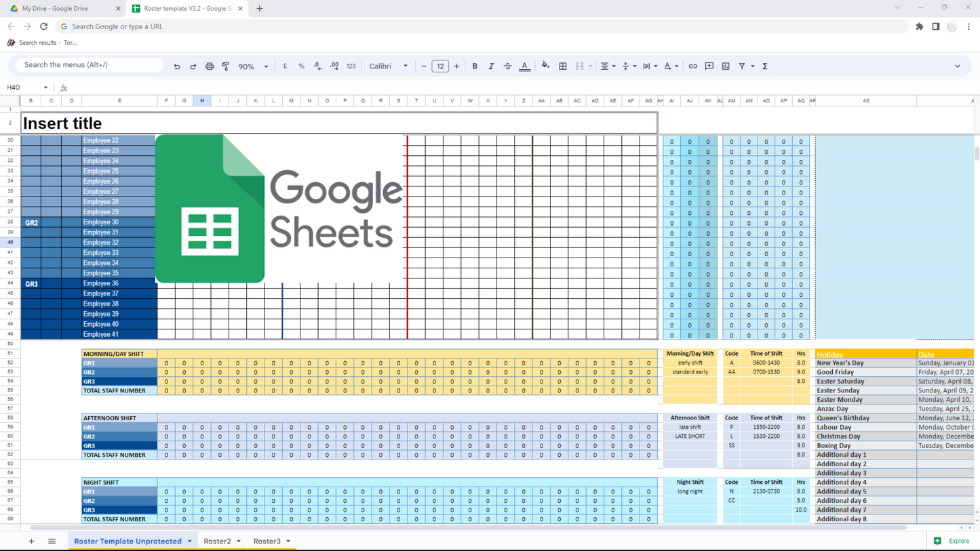Toggle Italic formatting
This screenshot has width=980, height=551.
coord(491,66)
